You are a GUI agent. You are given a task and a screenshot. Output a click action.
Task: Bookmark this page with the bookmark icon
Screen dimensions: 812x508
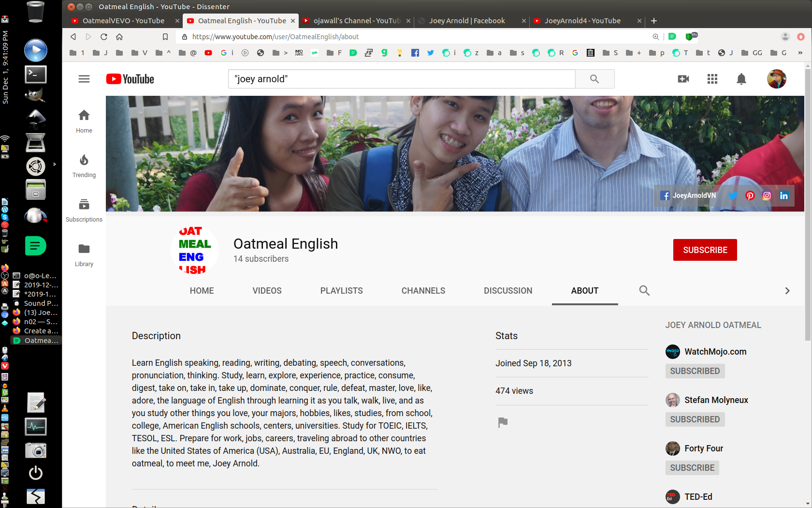[165, 37]
